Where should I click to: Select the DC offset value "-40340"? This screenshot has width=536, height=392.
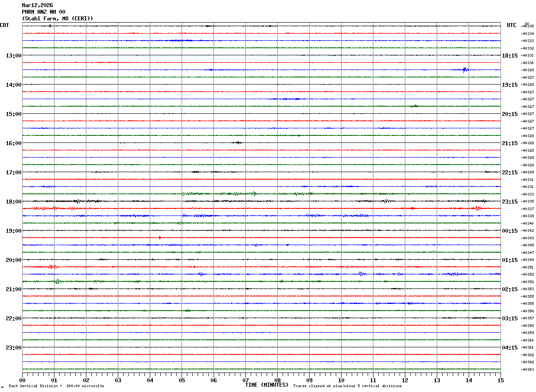tap(527, 223)
